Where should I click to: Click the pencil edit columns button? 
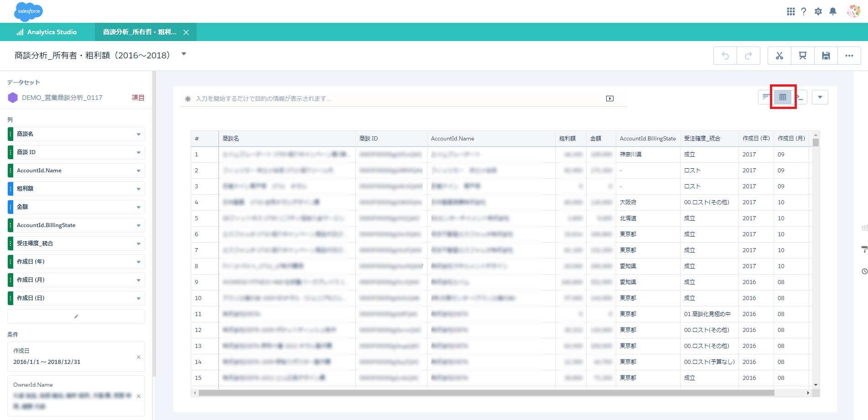click(76, 316)
